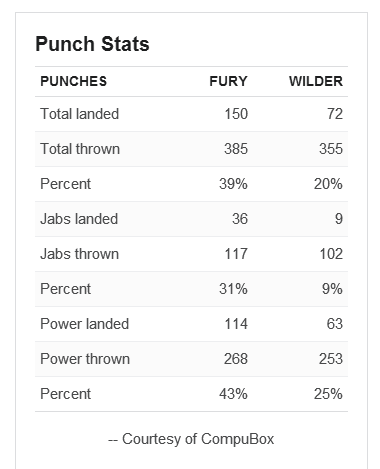The height and width of the screenshot is (469, 380).
Task: Click Wilder's power percent 25%
Action: tap(328, 394)
